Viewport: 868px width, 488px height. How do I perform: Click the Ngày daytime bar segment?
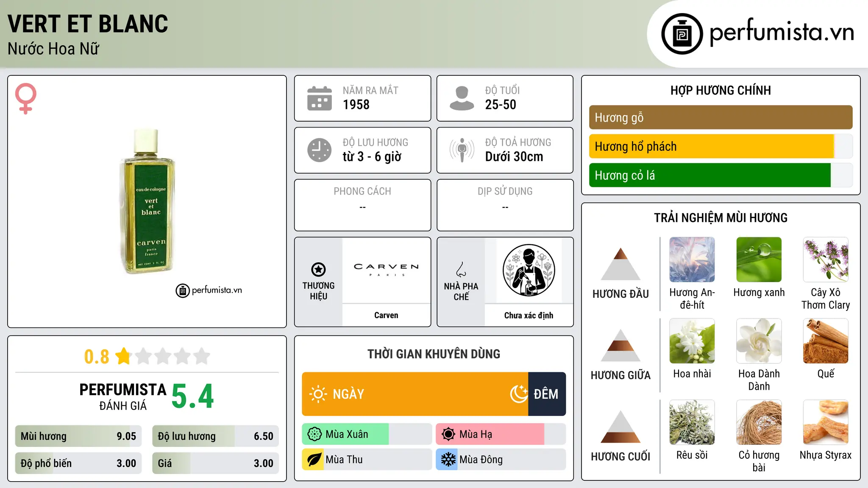[x=415, y=394]
